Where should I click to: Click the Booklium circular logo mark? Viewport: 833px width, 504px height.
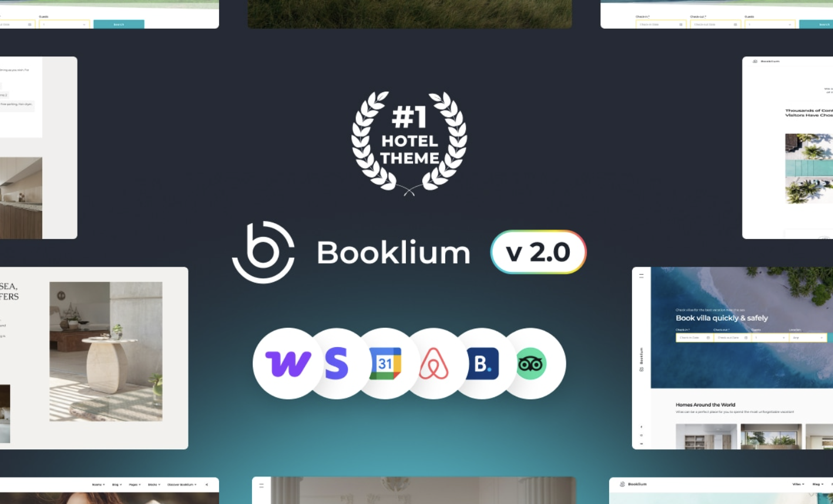[263, 252]
